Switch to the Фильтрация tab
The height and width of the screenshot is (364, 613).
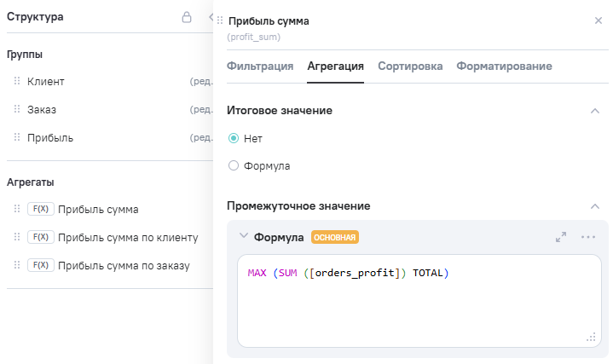(260, 66)
